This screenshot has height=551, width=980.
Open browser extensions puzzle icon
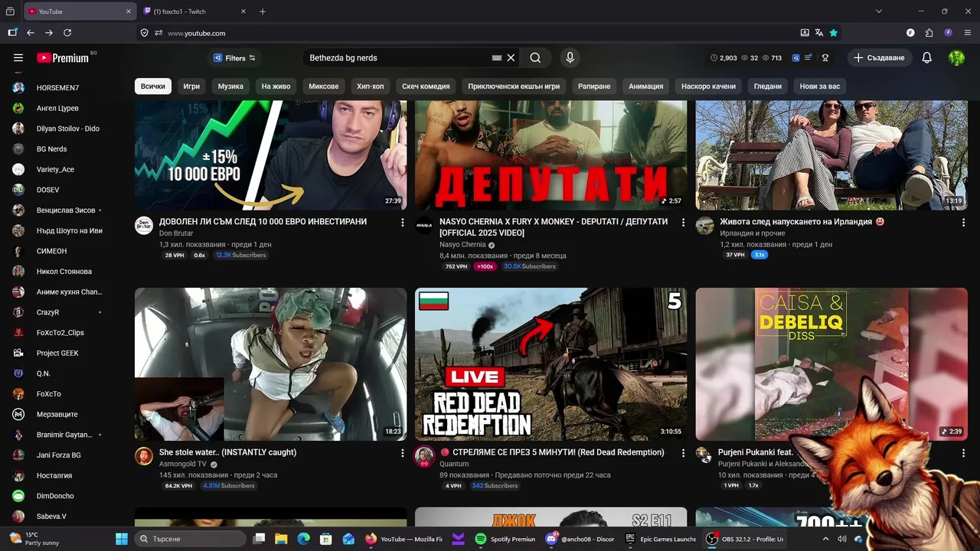tap(929, 33)
